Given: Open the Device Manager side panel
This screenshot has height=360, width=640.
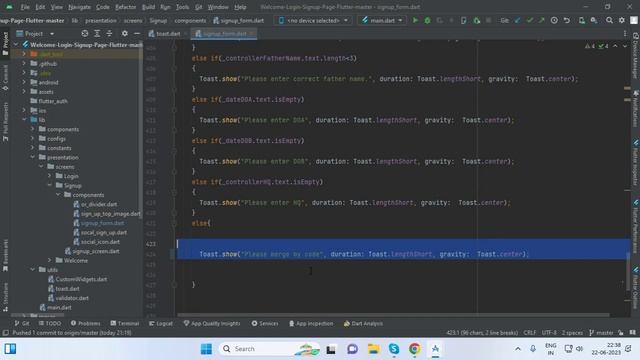Looking at the screenshot, I should pyautogui.click(x=636, y=56).
